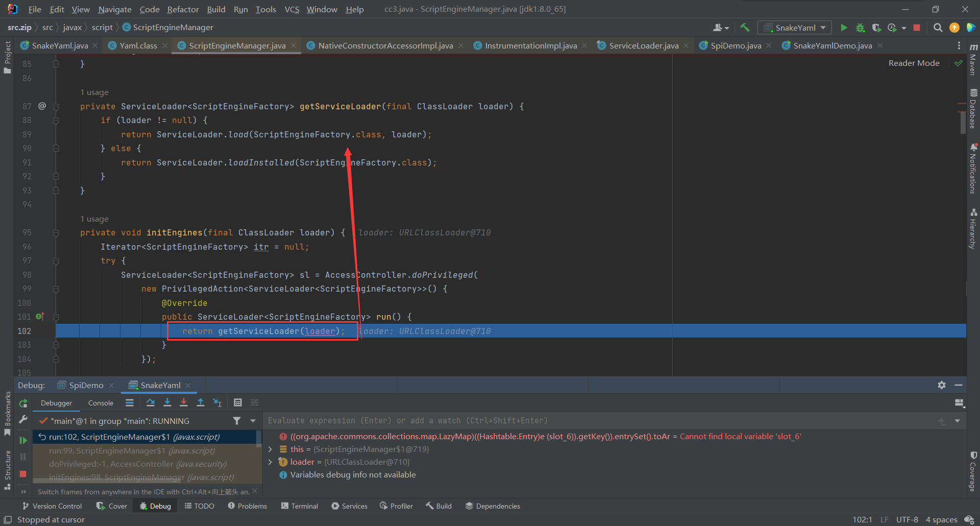Click the Run with Coverage icon
Image resolution: width=980 pixels, height=526 pixels.
(x=876, y=28)
